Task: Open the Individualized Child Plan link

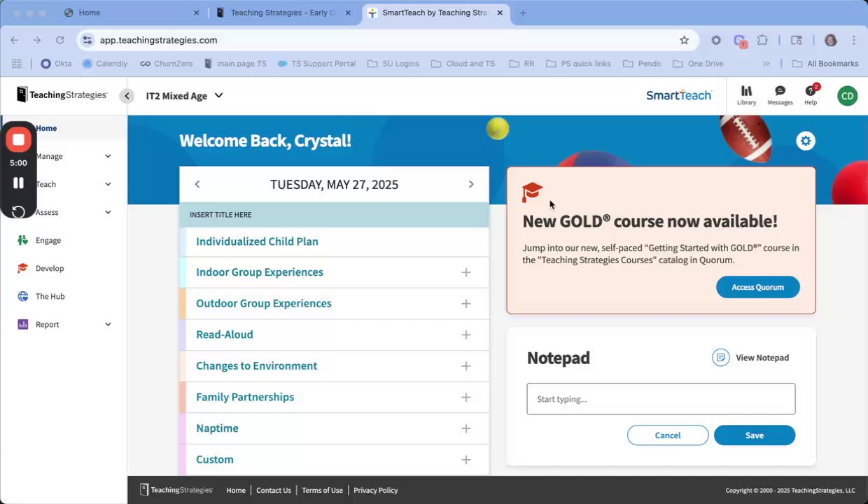Action: [x=257, y=241]
